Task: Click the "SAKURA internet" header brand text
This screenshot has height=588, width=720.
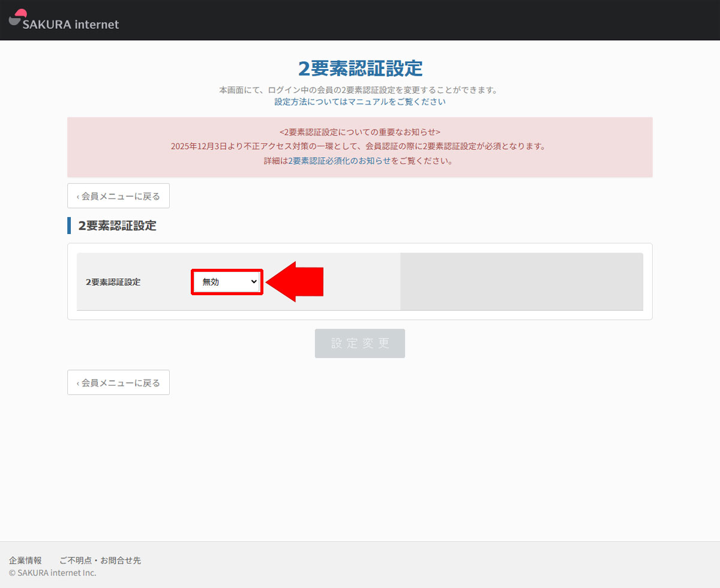Action: coord(71,25)
